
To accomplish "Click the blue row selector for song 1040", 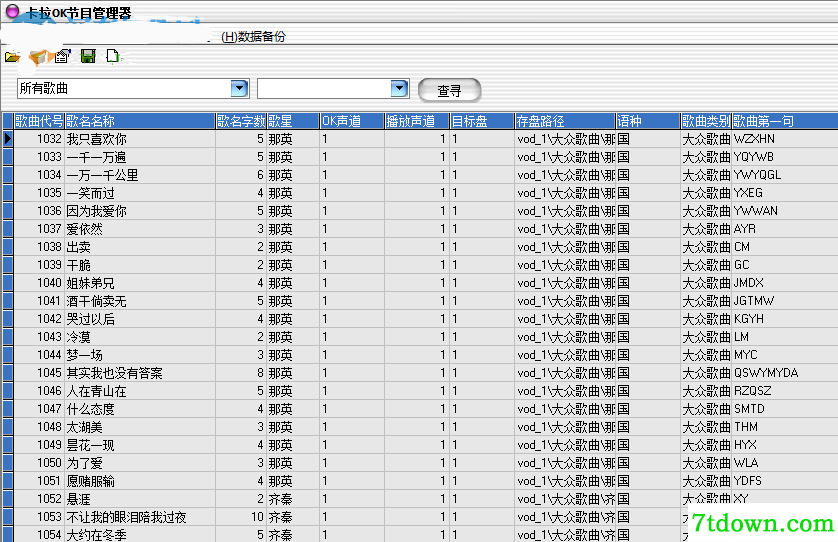I will point(7,283).
